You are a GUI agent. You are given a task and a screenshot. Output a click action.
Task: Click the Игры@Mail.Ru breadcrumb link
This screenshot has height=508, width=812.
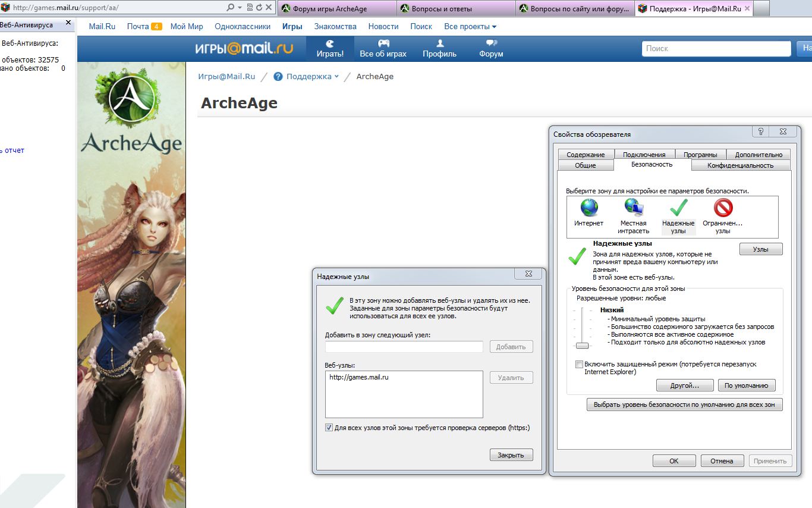(226, 77)
